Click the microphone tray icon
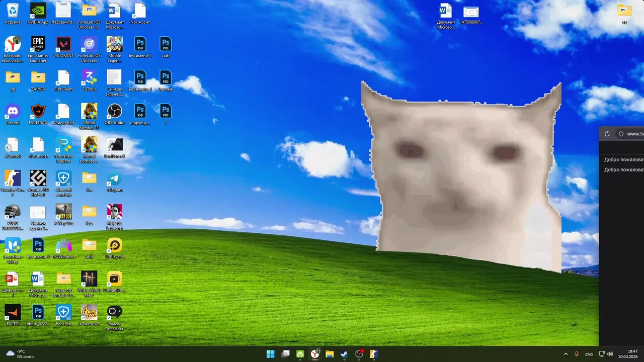644x362 pixels. coord(577,354)
